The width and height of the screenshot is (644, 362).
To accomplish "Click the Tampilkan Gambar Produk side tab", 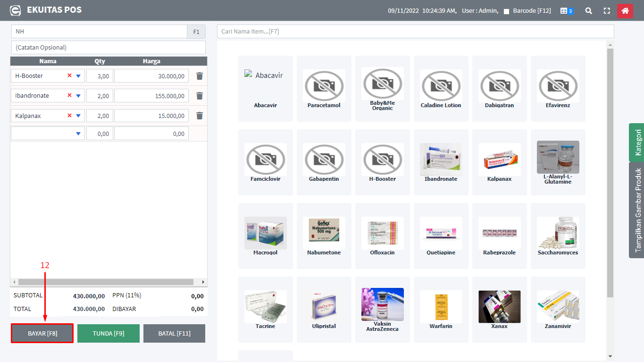I will point(637,210).
